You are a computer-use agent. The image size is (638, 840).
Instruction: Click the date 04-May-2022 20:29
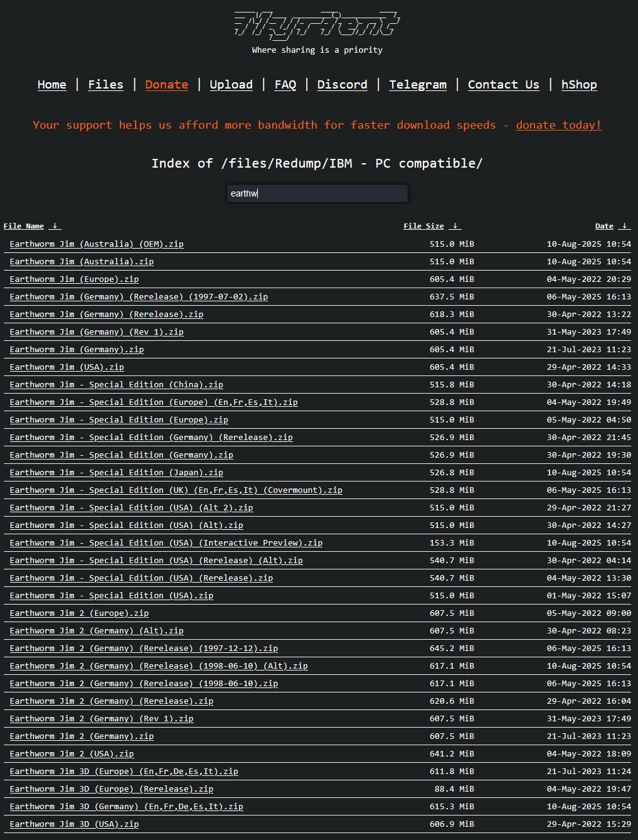[589, 279]
